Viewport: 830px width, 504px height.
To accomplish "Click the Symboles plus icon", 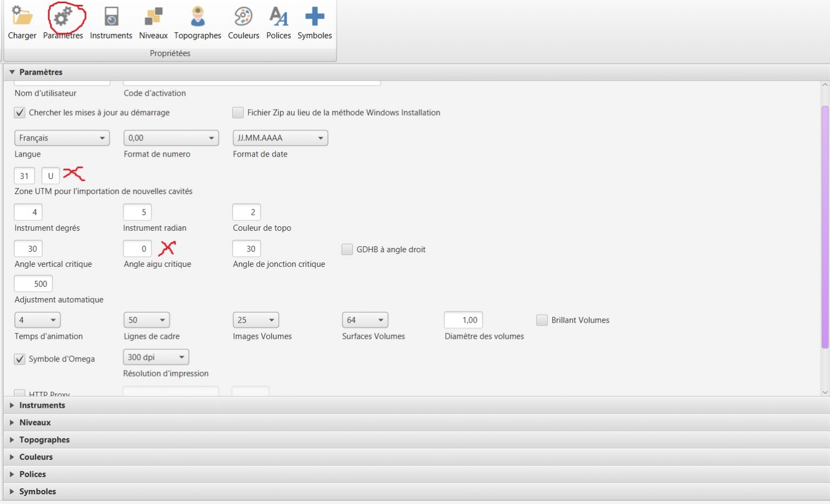I will tap(314, 17).
